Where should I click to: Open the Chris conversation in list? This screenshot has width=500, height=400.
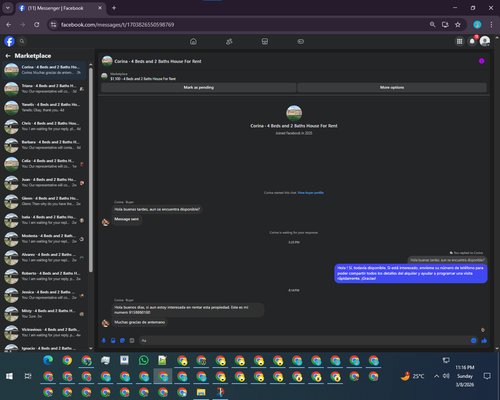click(44, 126)
